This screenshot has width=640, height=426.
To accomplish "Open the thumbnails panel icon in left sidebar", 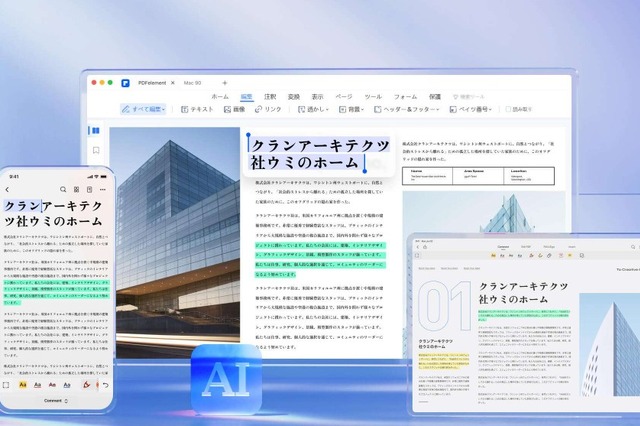I will click(x=96, y=131).
